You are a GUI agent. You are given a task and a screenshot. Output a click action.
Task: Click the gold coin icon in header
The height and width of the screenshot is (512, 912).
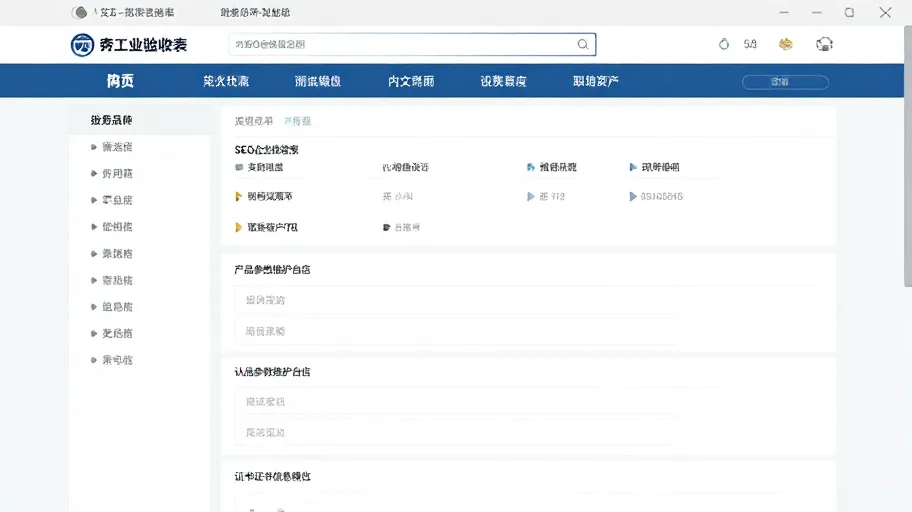[x=785, y=44]
